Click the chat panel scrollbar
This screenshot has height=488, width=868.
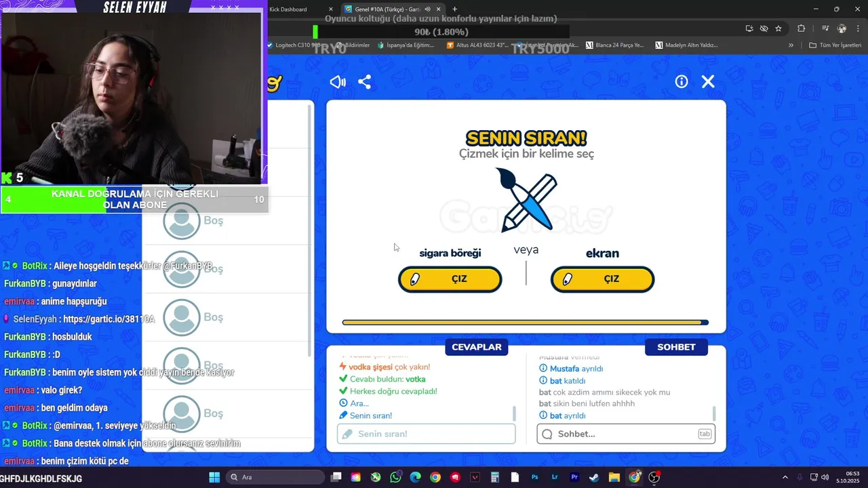pos(713,413)
